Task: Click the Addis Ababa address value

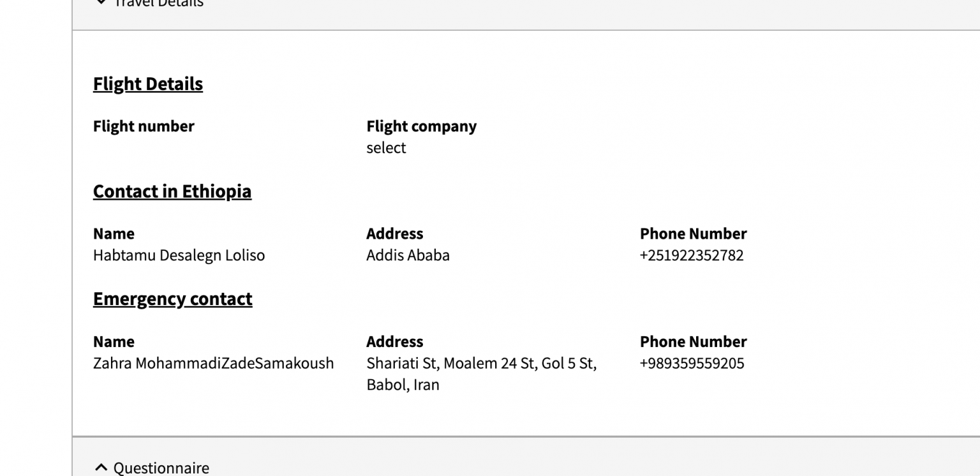Action: (x=408, y=255)
